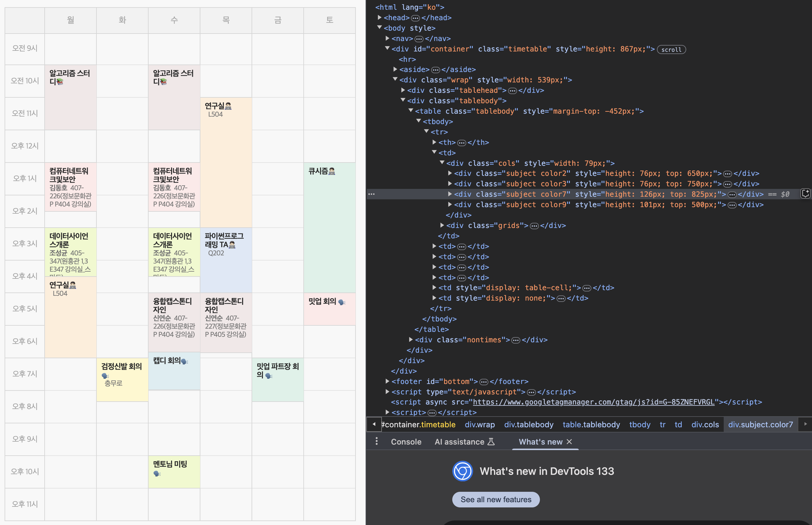This screenshot has width=812, height=525.
Task: Click the ellipsis badge in the td display: table-cell row
Action: (x=587, y=288)
